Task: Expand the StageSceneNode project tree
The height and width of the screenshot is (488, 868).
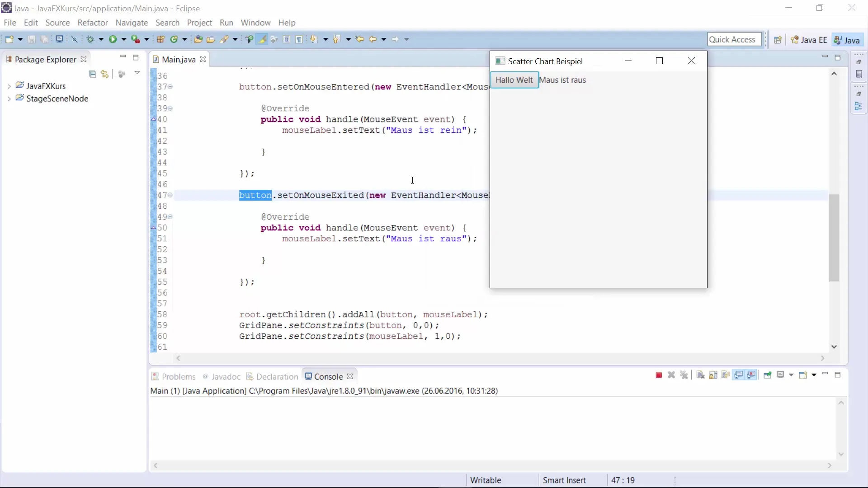Action: [9, 99]
